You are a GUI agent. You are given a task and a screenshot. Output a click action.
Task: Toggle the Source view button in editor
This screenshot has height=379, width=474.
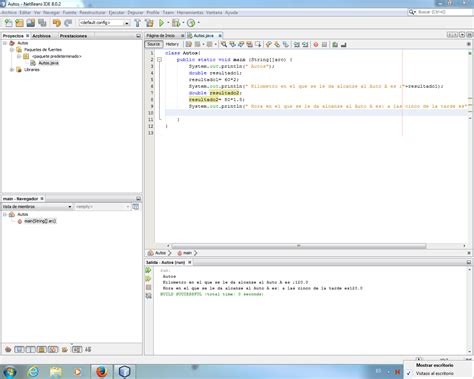coord(154,44)
